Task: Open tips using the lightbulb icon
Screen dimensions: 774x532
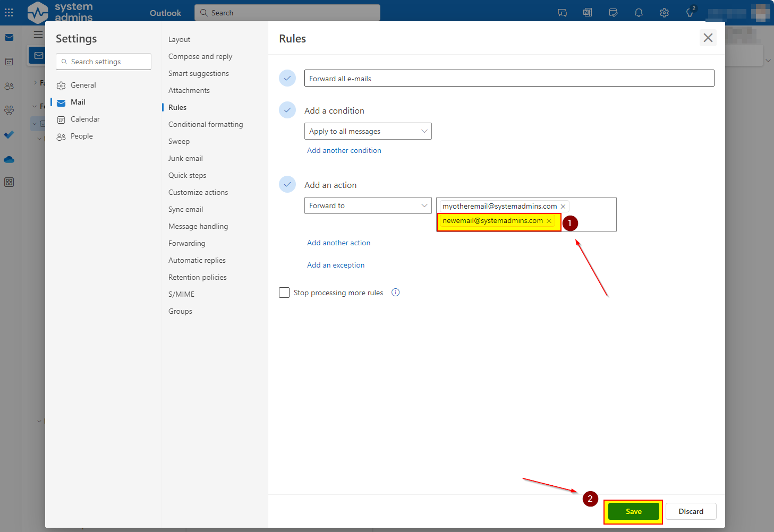Action: pyautogui.click(x=690, y=12)
